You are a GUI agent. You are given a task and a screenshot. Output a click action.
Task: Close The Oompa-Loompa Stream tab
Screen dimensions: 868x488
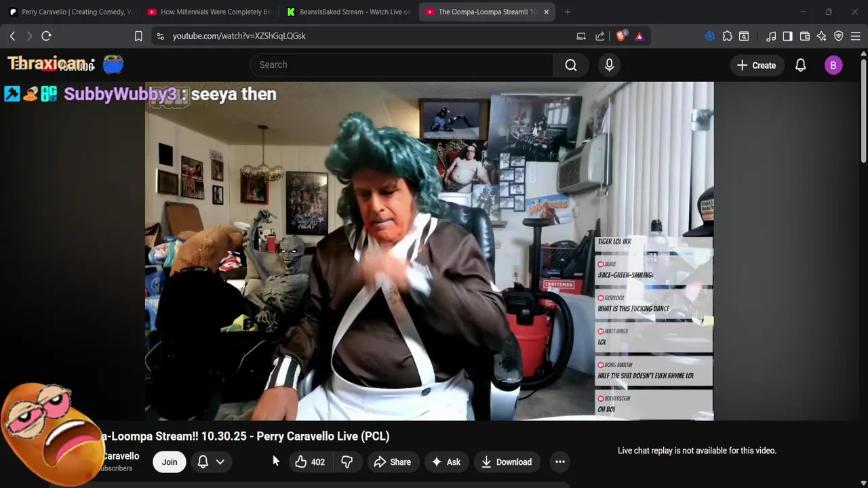pos(546,12)
